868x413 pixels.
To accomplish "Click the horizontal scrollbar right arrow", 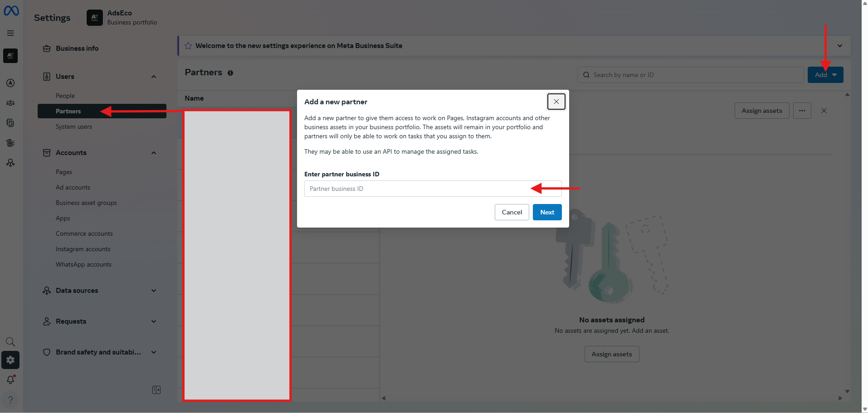I will tap(840, 398).
